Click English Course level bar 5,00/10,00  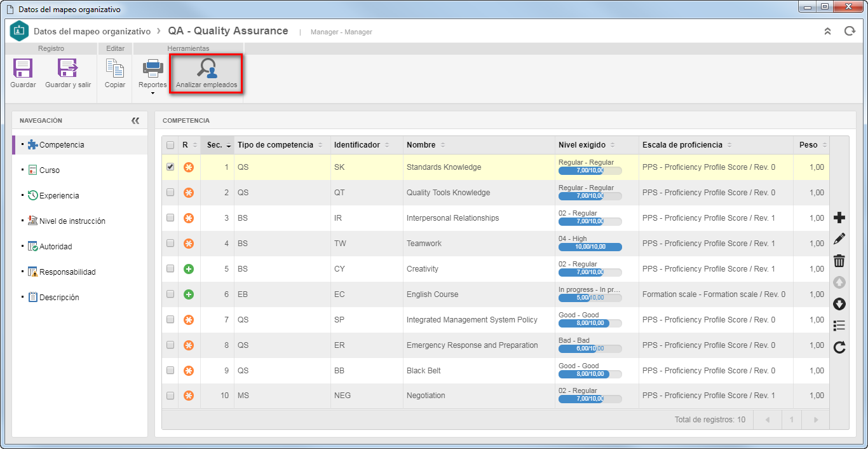click(590, 298)
